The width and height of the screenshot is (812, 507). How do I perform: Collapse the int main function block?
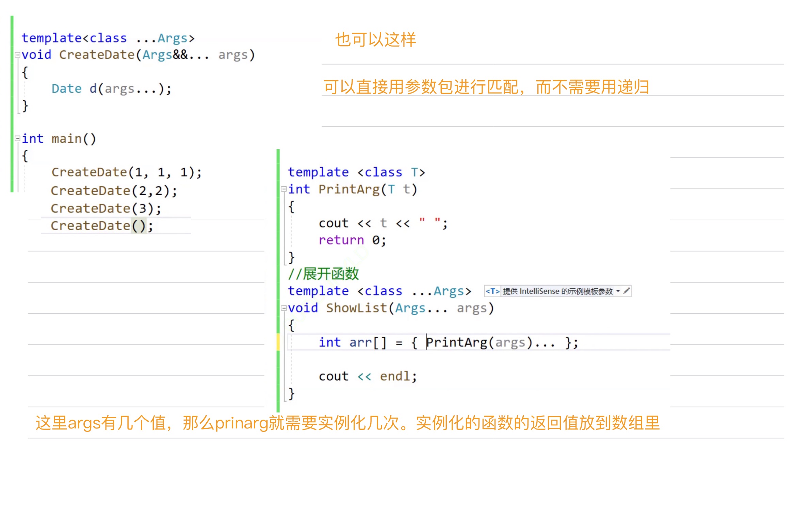coord(17,138)
